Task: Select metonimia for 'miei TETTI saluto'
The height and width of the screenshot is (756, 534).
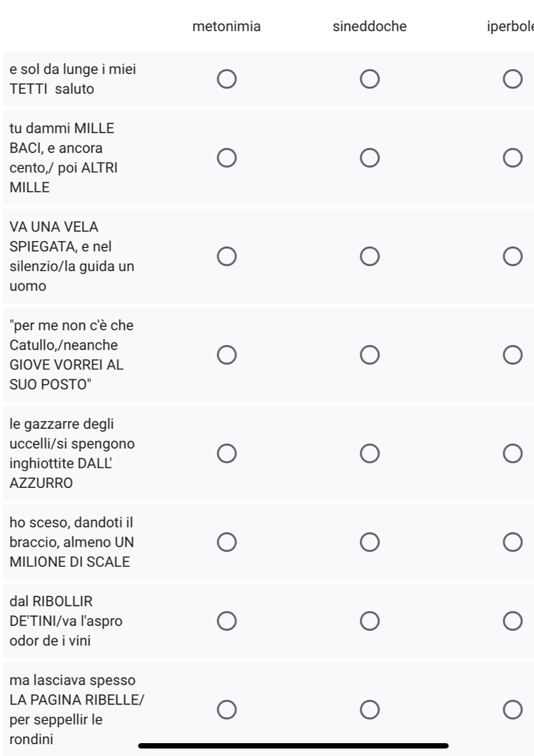Action: 227,79
